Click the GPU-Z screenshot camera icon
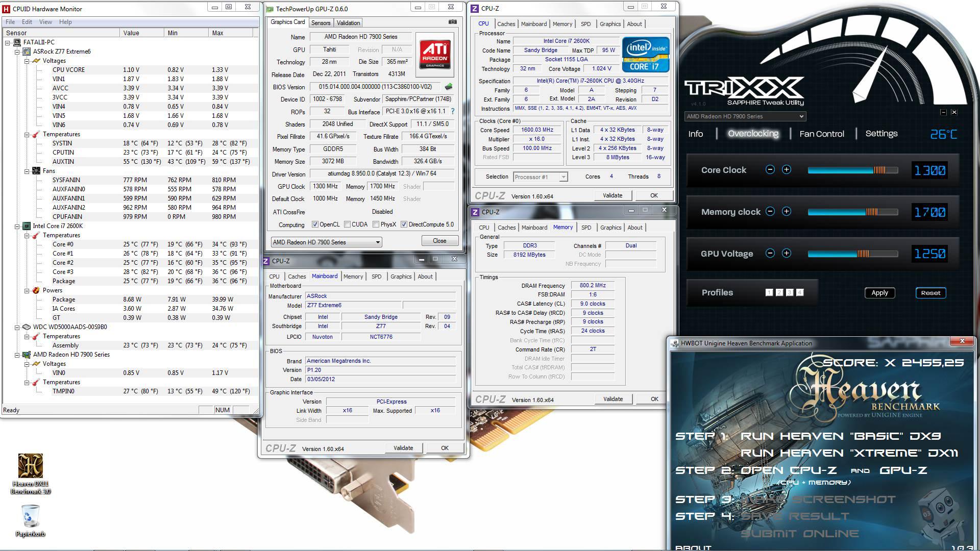The image size is (980, 551). coord(453,22)
